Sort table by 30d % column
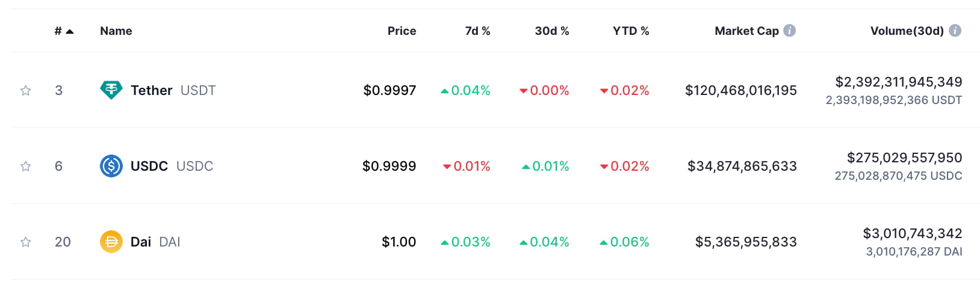The width and height of the screenshot is (980, 285). 551,31
